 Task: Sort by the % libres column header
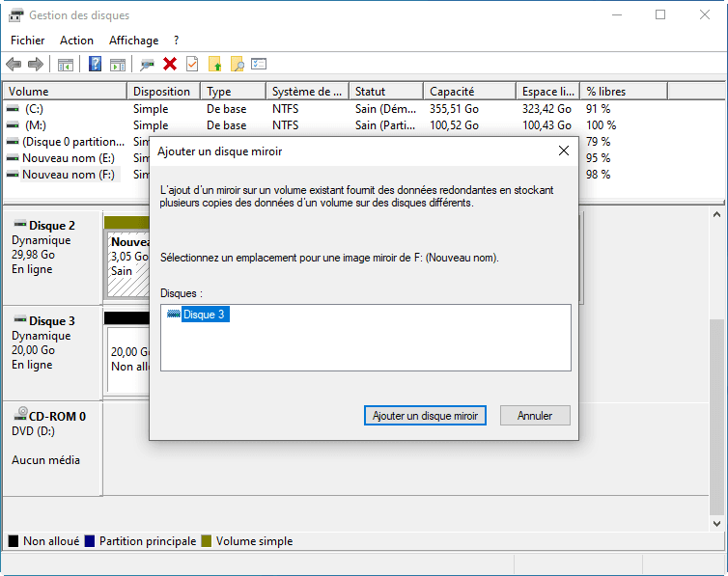click(x=624, y=92)
